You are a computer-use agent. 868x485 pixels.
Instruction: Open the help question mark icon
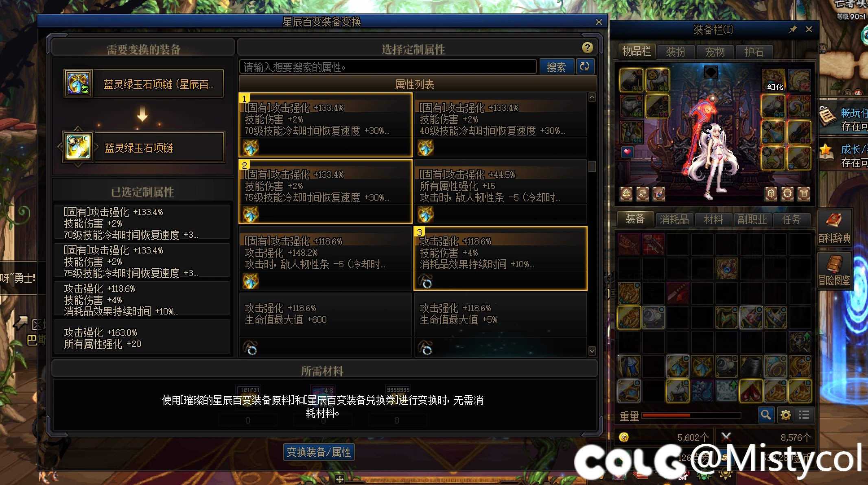coord(587,48)
